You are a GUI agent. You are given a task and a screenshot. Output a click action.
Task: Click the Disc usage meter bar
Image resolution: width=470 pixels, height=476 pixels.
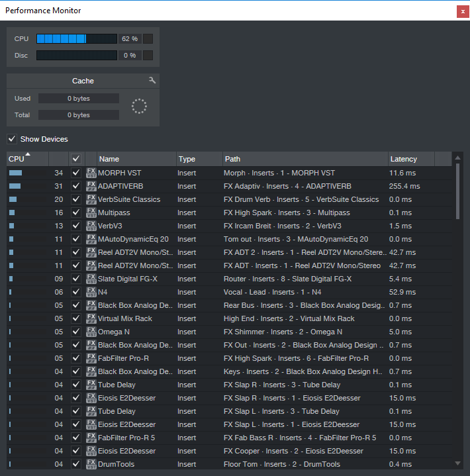77,55
